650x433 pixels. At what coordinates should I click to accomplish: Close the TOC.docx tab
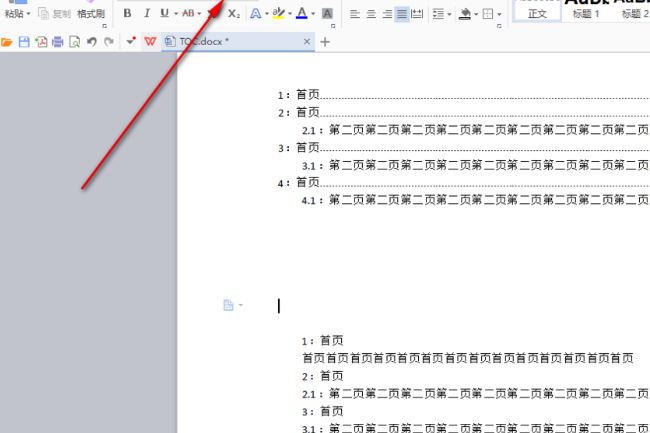pos(307,41)
